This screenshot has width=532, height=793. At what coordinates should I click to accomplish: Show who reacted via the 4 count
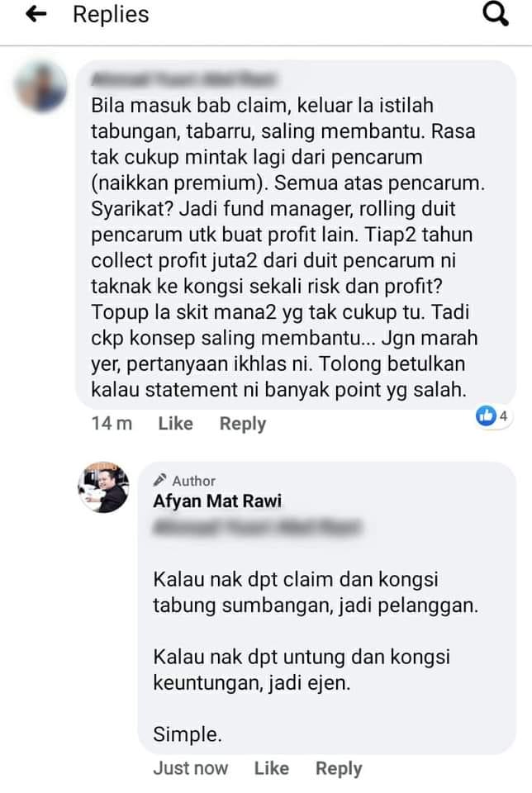pyautogui.click(x=503, y=415)
